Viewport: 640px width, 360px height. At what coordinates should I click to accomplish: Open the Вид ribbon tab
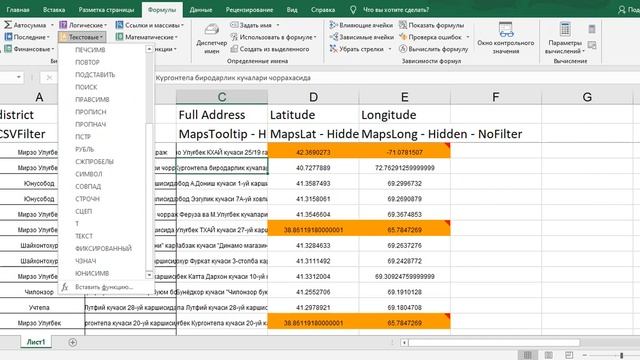[x=292, y=9]
